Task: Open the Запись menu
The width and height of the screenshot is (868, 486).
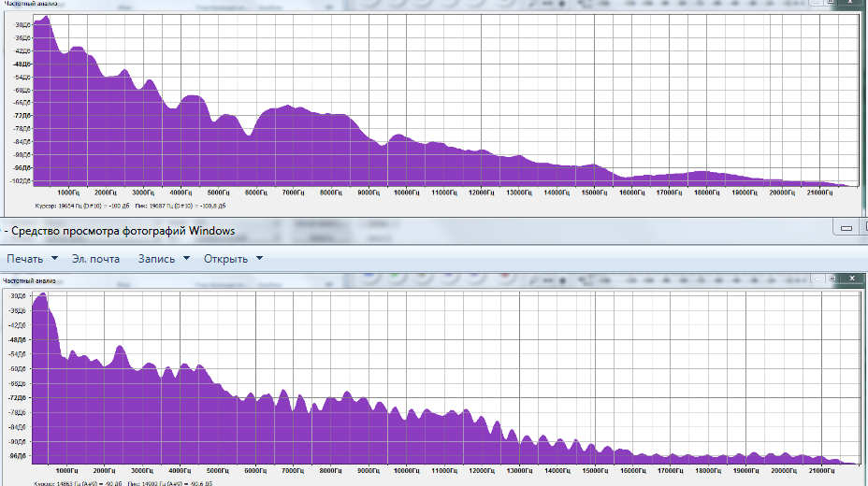Action: [156, 259]
